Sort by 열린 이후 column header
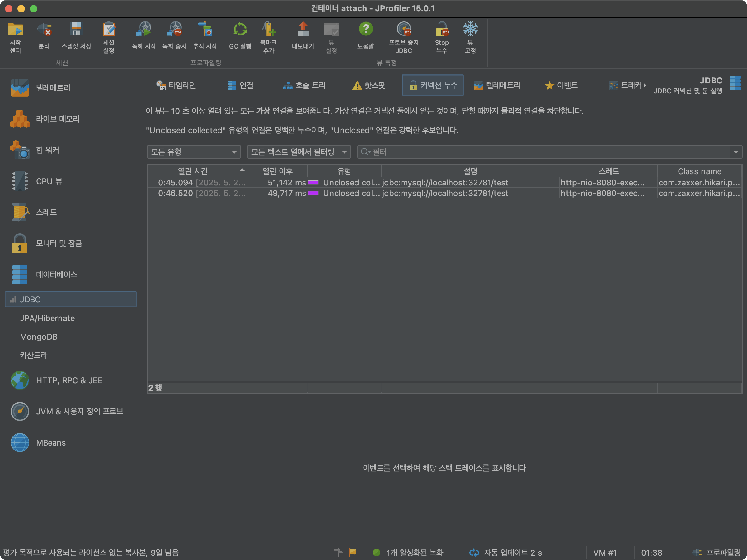 pyautogui.click(x=278, y=171)
